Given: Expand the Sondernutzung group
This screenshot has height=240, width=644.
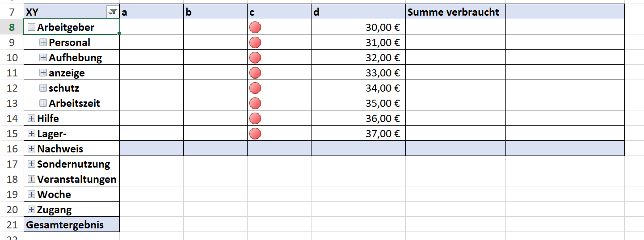Looking at the screenshot, I should 31,164.
